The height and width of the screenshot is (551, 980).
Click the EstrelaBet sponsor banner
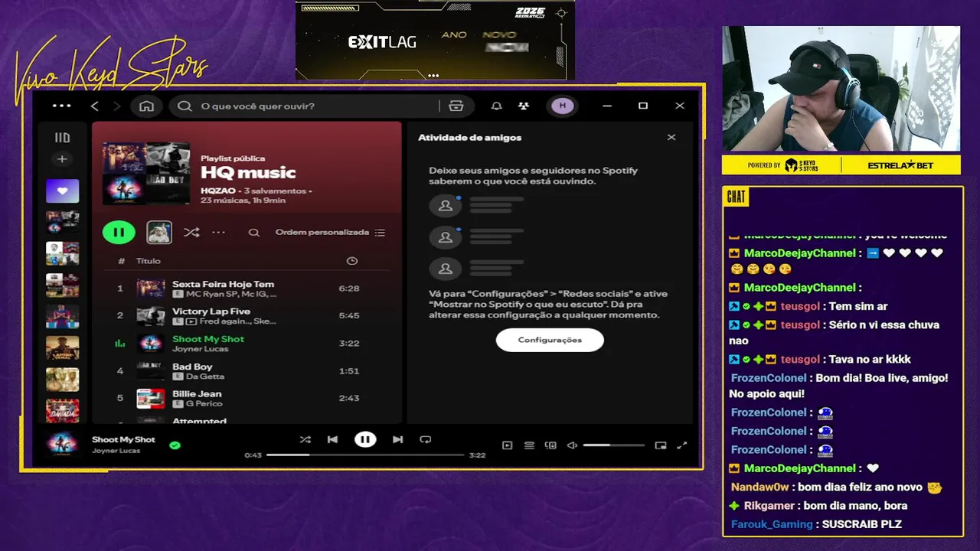coord(901,165)
